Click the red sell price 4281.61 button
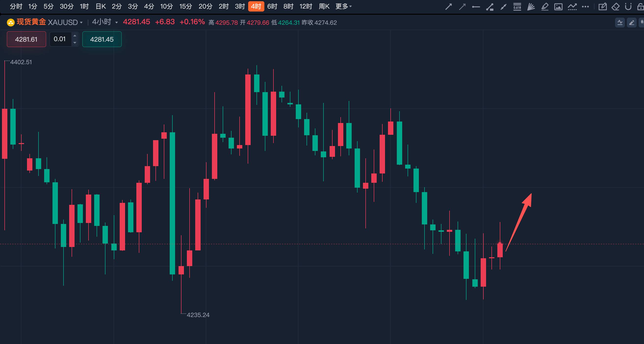This screenshot has height=344, width=644. tap(26, 39)
